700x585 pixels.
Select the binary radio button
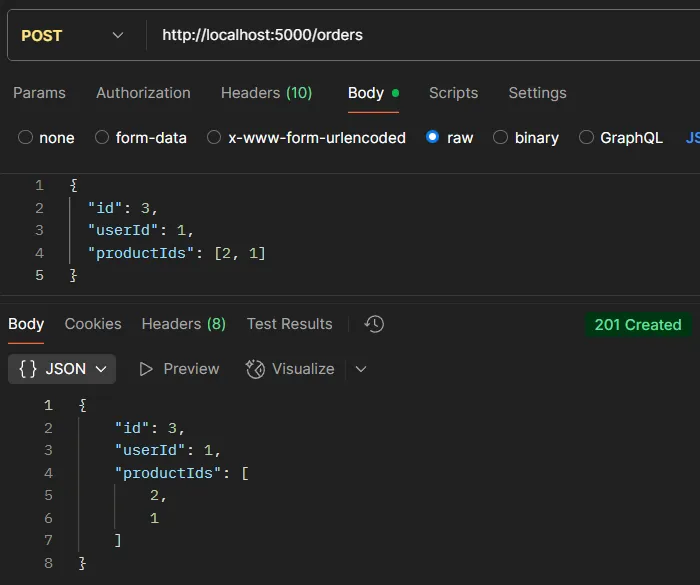(x=500, y=138)
